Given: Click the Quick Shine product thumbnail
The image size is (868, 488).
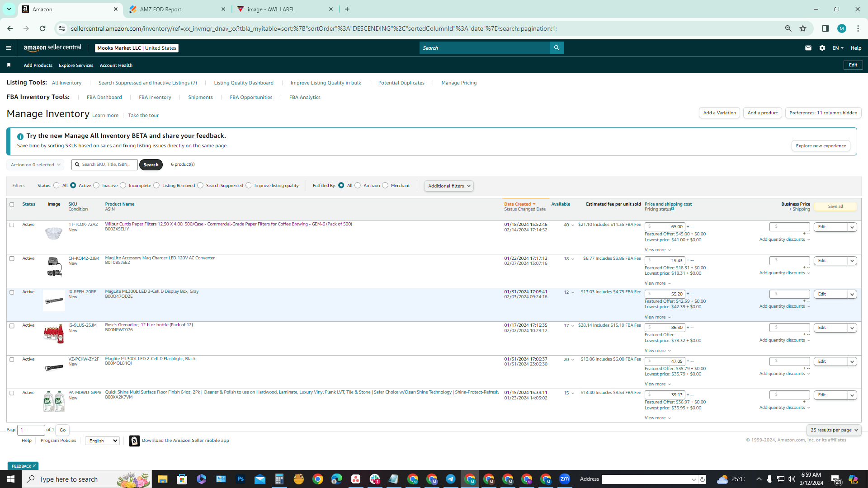Looking at the screenshot, I should click(54, 402).
